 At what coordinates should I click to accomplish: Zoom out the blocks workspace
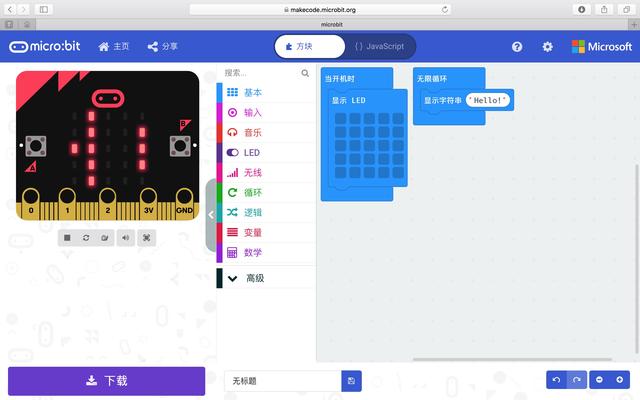(x=599, y=380)
